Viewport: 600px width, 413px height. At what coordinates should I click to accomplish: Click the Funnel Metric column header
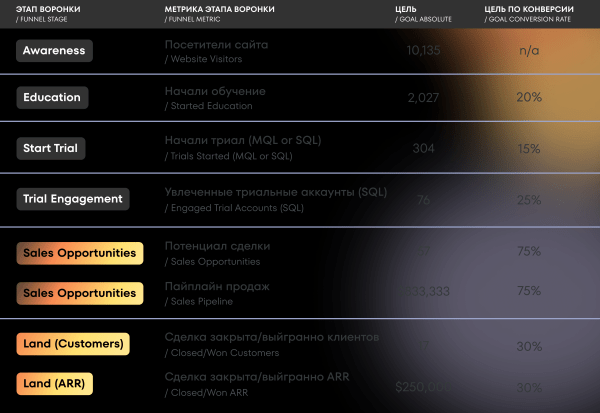pos(218,13)
